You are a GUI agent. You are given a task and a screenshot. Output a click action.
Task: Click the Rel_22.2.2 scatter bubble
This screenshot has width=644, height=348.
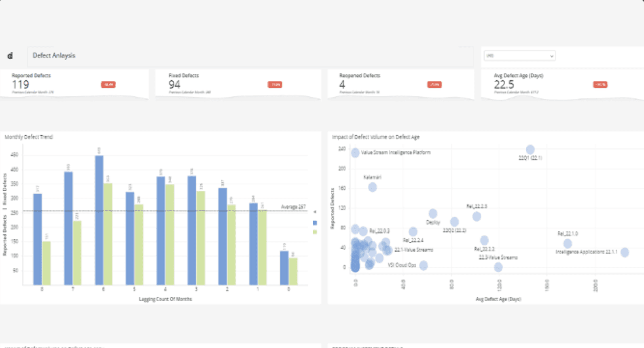(x=484, y=240)
